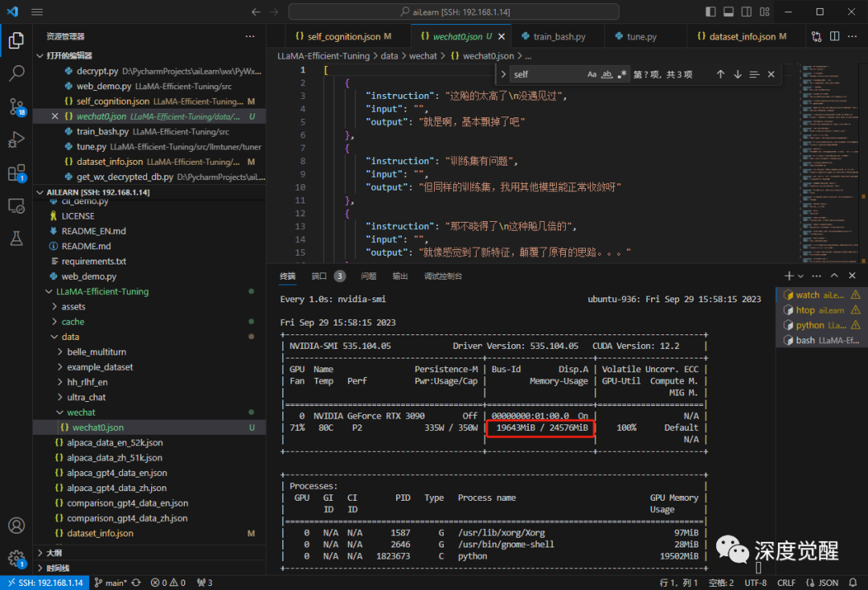Toggle the secondary side bar layout icon
868x590 pixels.
pyautogui.click(x=746, y=11)
